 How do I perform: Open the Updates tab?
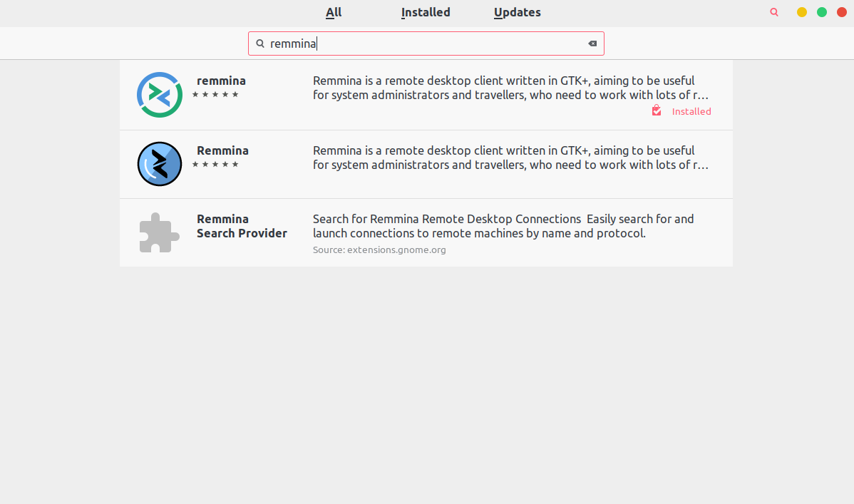click(x=517, y=12)
